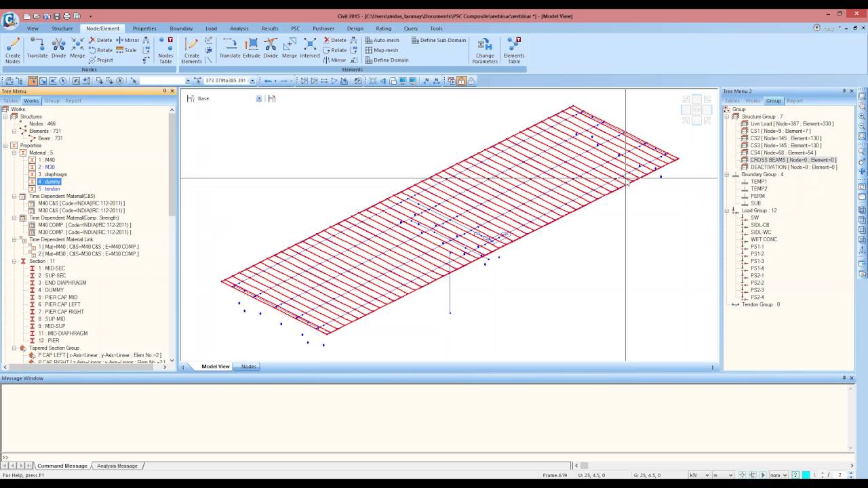Click the Merge nodes tool
The image size is (868, 488).
click(x=77, y=48)
